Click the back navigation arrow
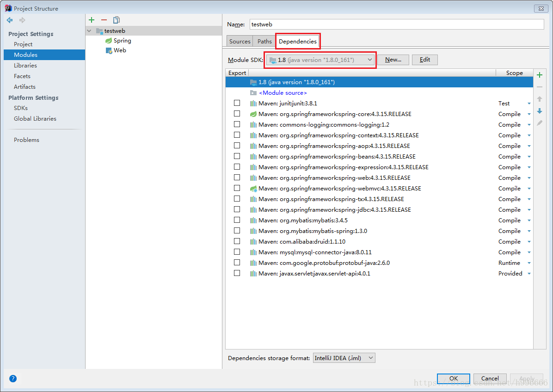 click(x=10, y=20)
